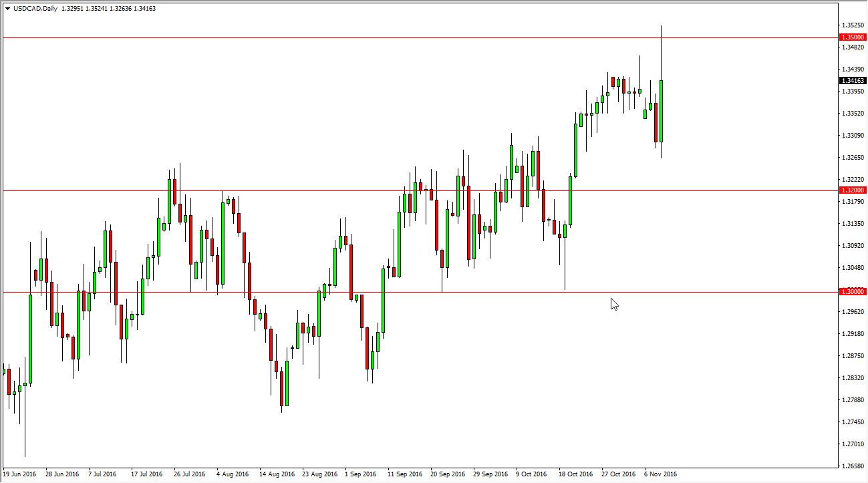Click the open value 1.32951 in header
Screen dimensions: 868x483
pos(73,9)
